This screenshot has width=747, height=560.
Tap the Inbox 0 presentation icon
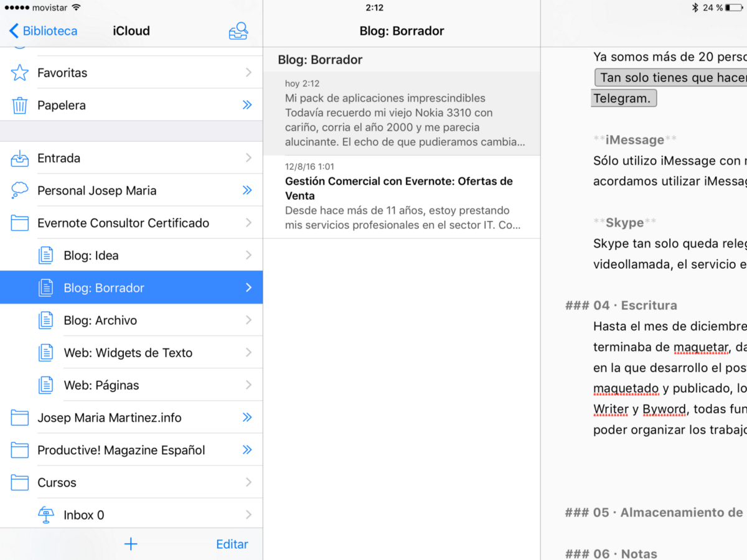coord(46,515)
